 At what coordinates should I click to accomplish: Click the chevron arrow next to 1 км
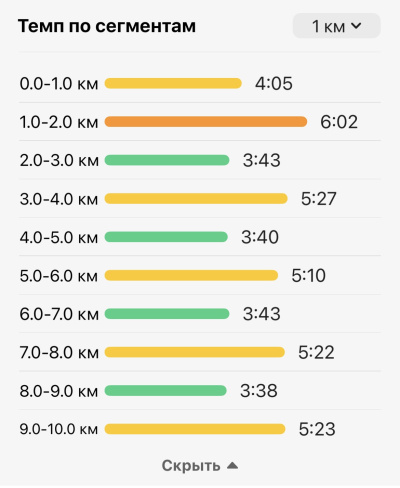356,26
